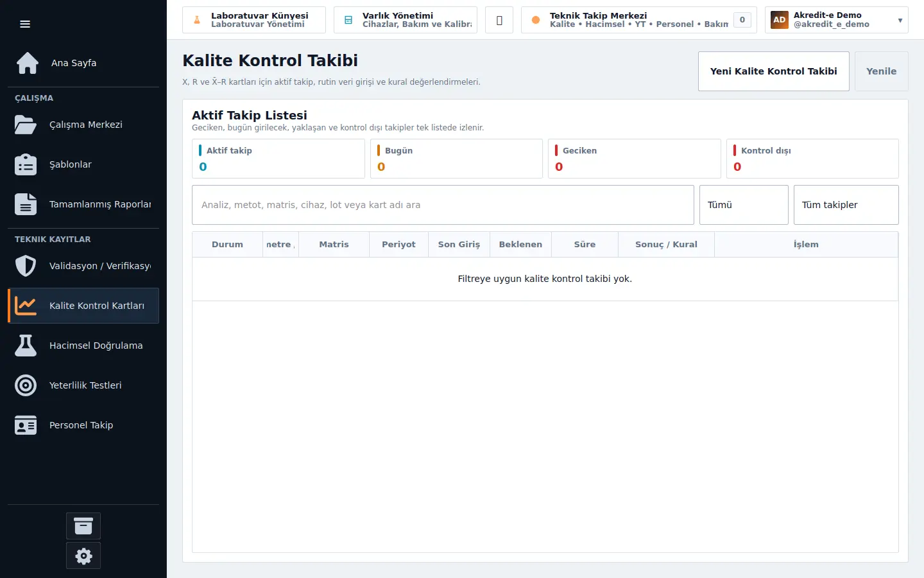Select the Geciken summary card
This screenshot has height=578, width=924.
click(x=635, y=159)
